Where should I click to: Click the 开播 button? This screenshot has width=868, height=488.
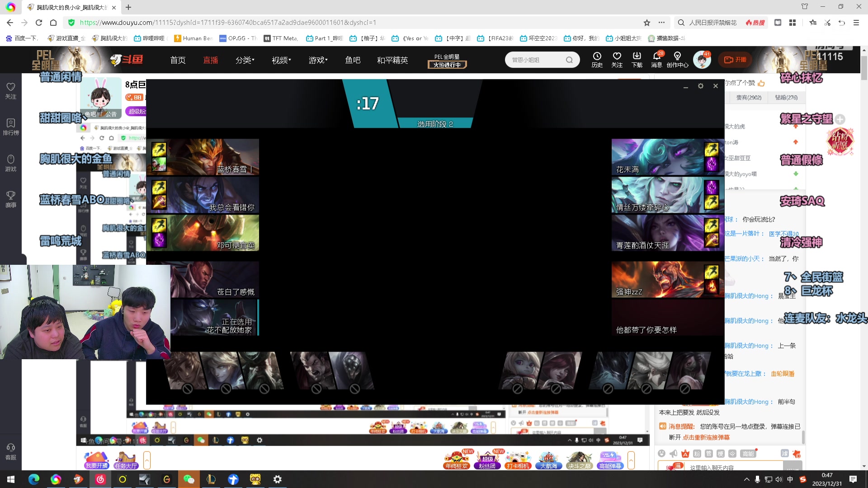click(x=735, y=60)
